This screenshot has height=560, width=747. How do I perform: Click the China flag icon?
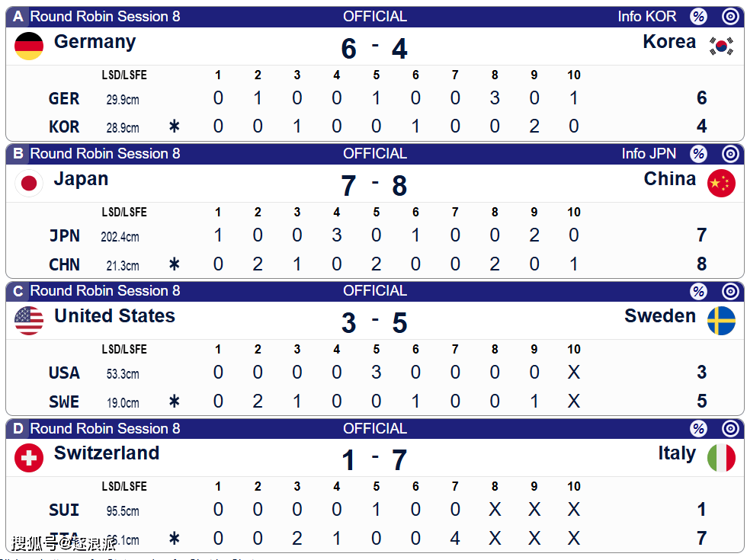[721, 183]
